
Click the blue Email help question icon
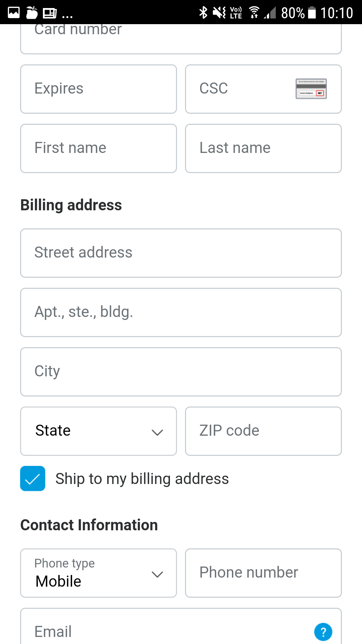[x=323, y=632]
